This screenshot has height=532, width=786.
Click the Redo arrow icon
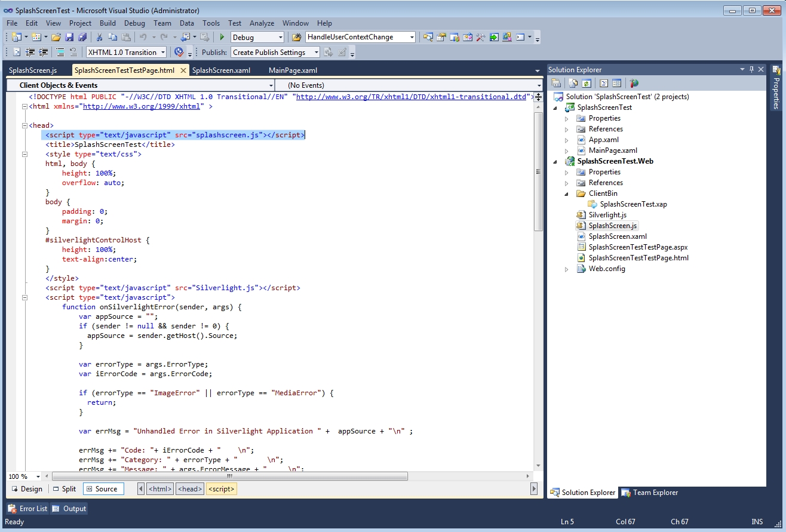164,37
